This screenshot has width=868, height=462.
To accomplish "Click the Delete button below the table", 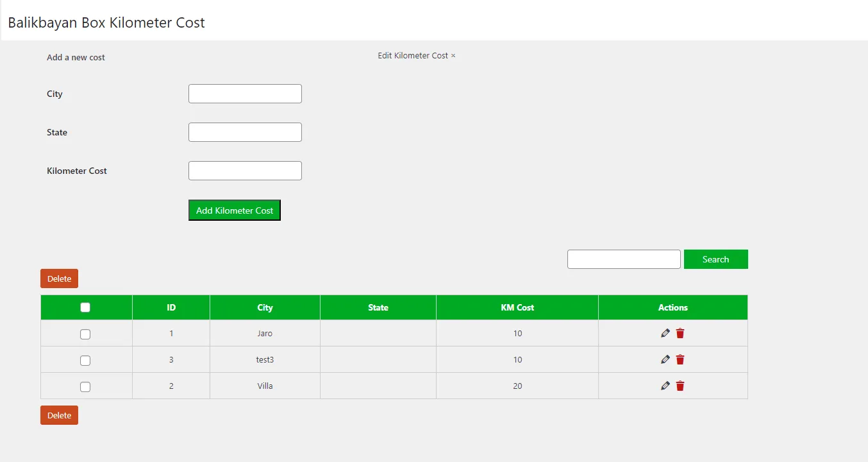I will tap(59, 415).
